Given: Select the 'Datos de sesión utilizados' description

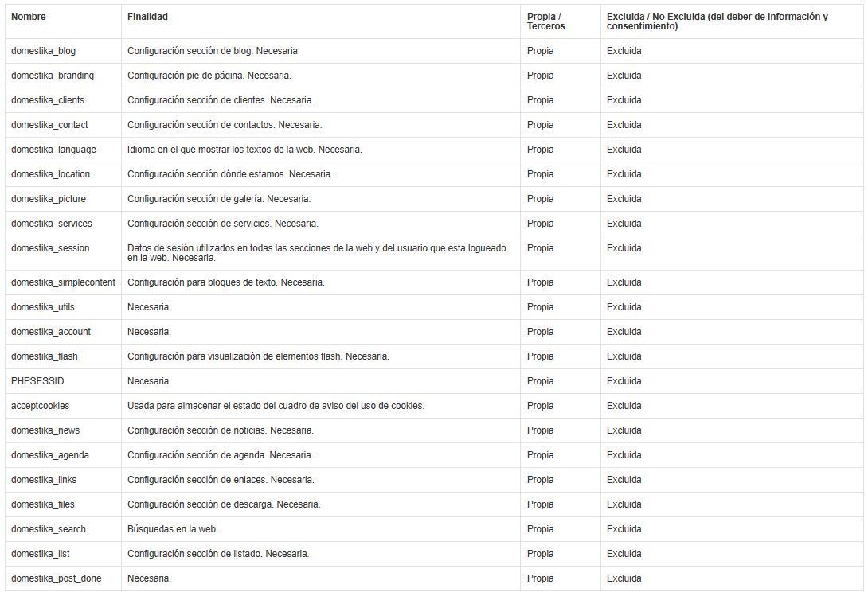Looking at the screenshot, I should [316, 253].
